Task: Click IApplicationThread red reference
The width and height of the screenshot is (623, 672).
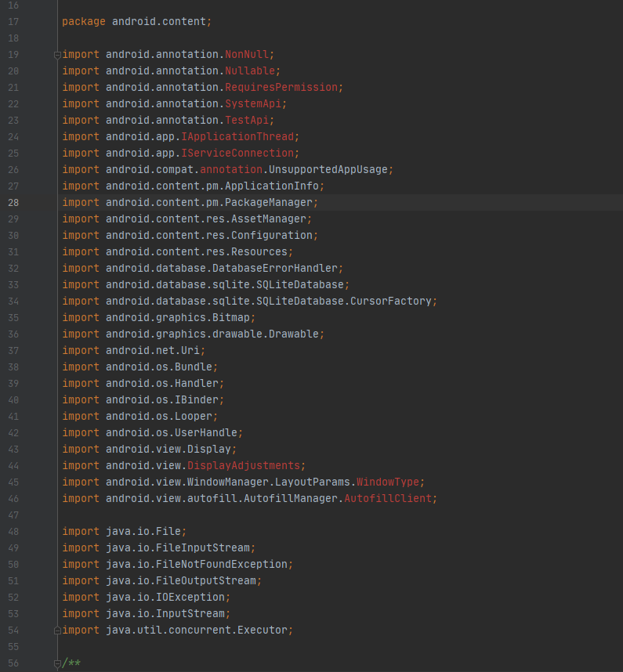Action: (x=237, y=137)
